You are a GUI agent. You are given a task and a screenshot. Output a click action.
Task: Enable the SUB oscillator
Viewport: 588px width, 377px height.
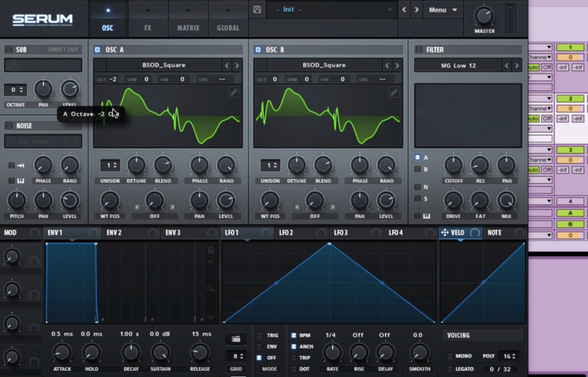pos(9,50)
